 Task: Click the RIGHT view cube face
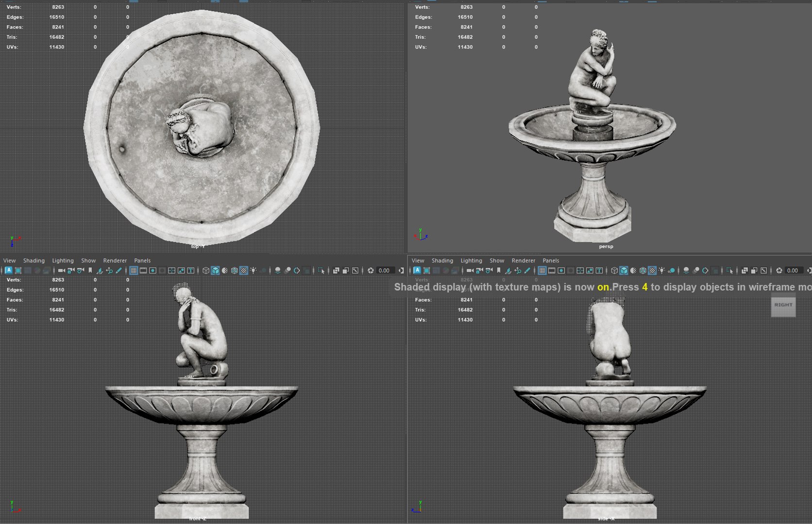click(x=783, y=306)
